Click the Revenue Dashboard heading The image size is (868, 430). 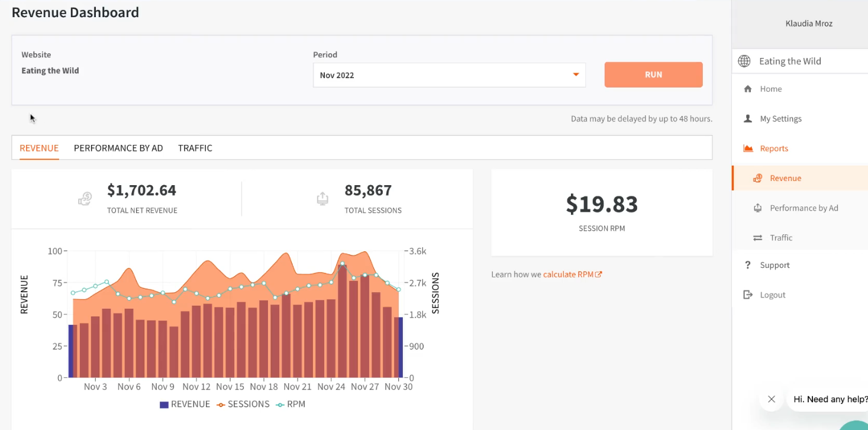click(75, 12)
